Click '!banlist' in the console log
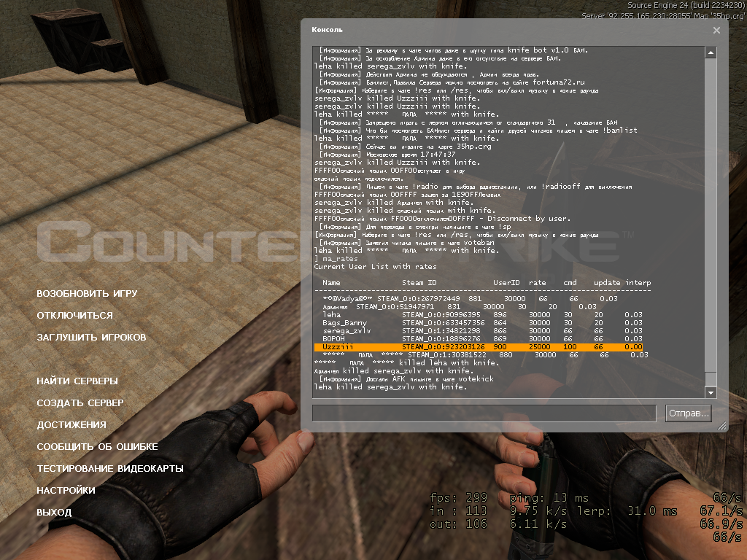This screenshot has width=747, height=560. coord(620,130)
